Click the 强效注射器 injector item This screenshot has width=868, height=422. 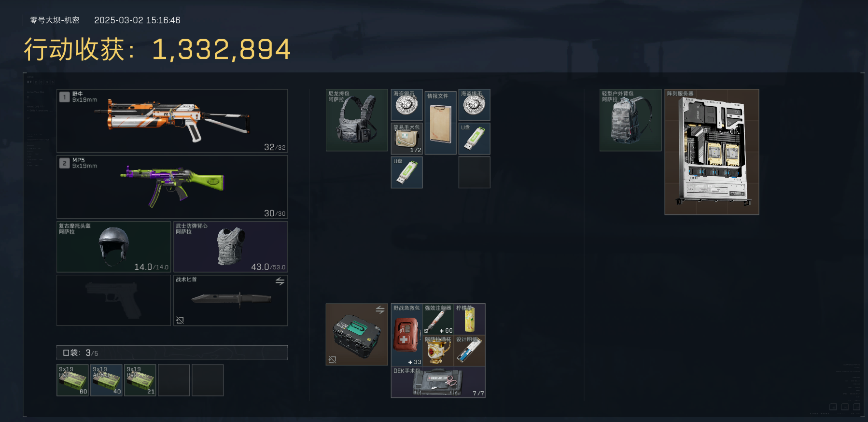pos(438,319)
